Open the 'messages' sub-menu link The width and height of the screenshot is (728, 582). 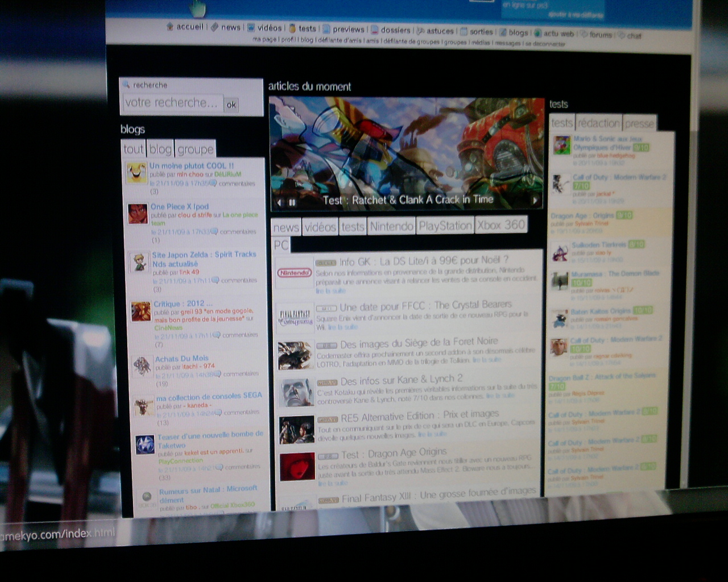coord(508,43)
